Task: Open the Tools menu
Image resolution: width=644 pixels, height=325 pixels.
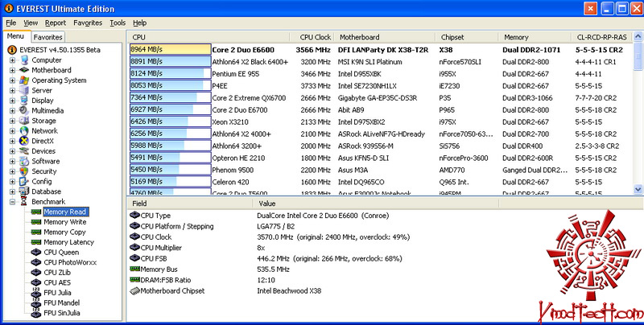Action: [118, 23]
